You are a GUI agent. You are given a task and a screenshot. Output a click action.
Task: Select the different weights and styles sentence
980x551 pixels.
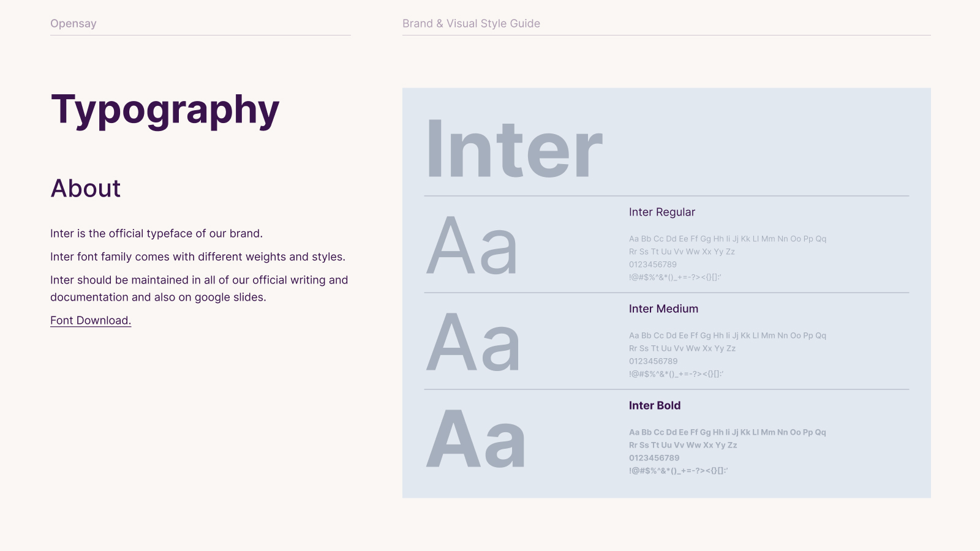tap(198, 257)
